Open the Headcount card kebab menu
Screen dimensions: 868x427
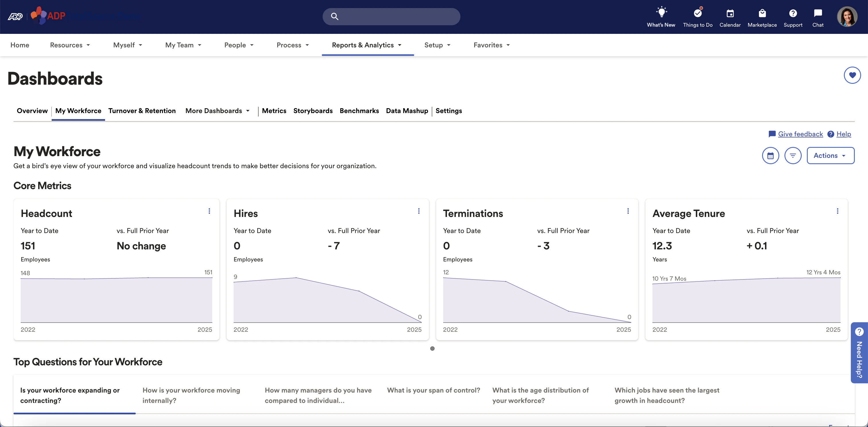tap(209, 211)
